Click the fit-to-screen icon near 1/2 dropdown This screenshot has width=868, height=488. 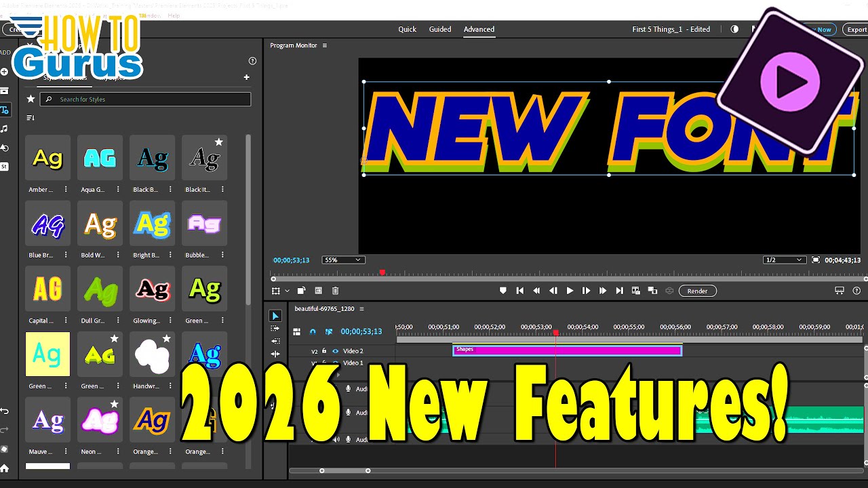pos(816,260)
